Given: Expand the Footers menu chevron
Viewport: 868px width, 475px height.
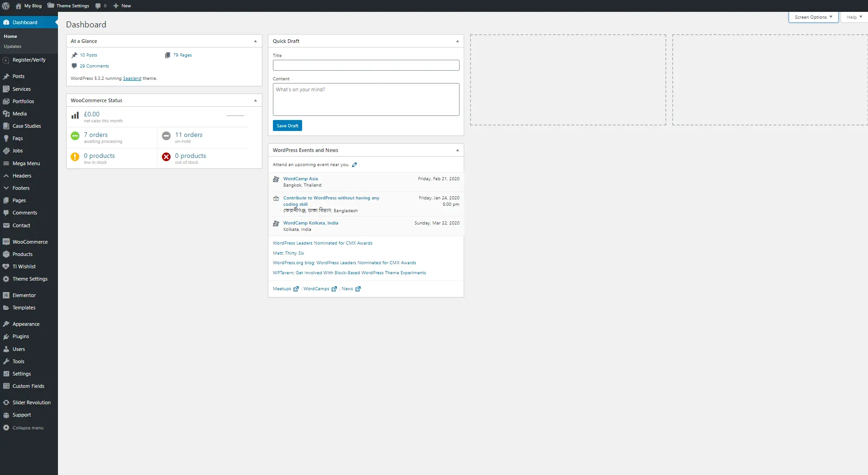Looking at the screenshot, I should click(x=6, y=188).
